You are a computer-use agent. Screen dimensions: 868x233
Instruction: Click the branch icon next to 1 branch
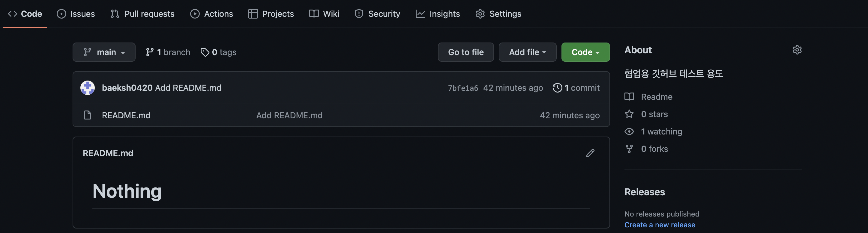pos(150,52)
